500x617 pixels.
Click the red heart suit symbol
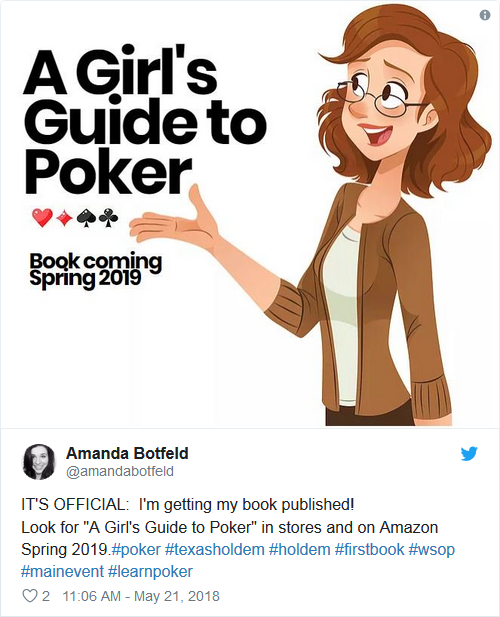(42, 218)
